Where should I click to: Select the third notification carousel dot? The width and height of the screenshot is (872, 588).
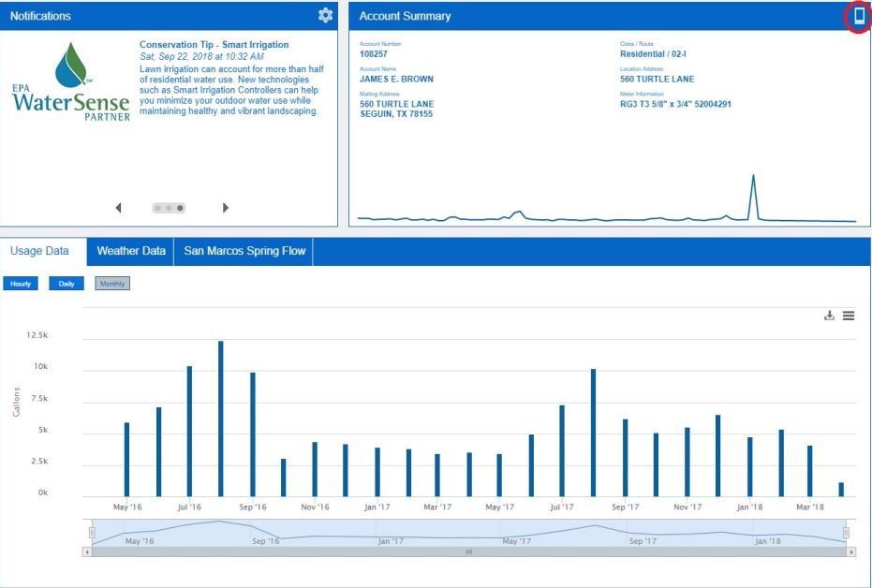(x=180, y=208)
